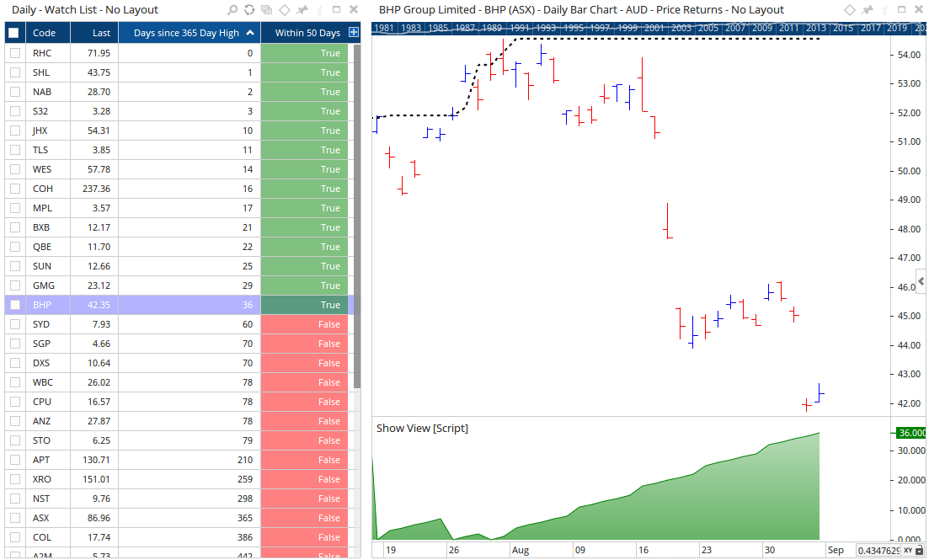Click the stacked windows icon in watch list header
Viewport: 929px width, 560px height.
tap(267, 9)
